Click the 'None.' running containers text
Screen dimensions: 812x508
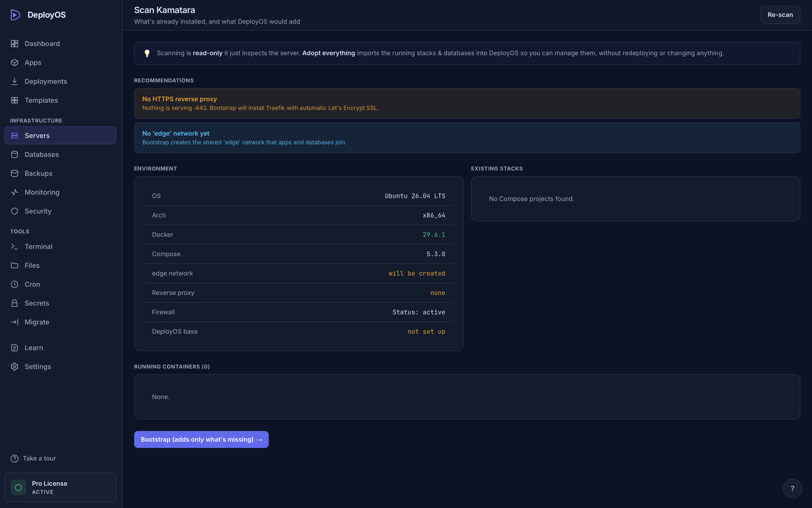point(161,397)
